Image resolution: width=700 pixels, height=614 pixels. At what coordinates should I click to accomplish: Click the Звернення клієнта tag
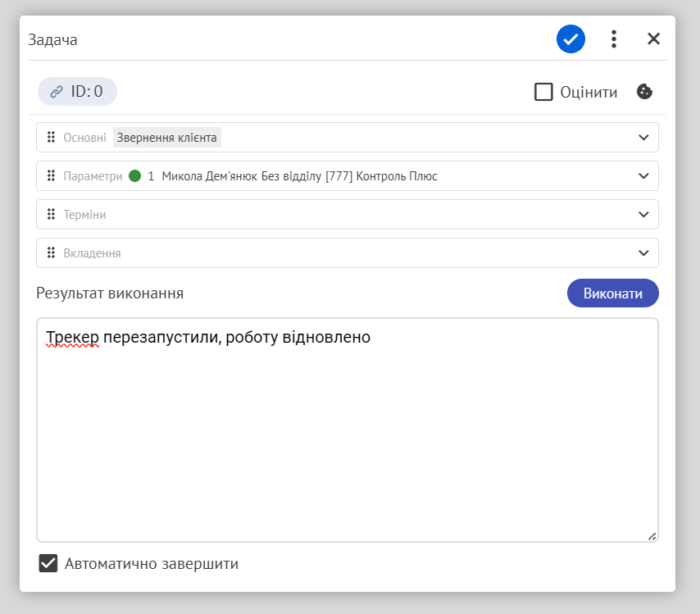[x=166, y=138]
